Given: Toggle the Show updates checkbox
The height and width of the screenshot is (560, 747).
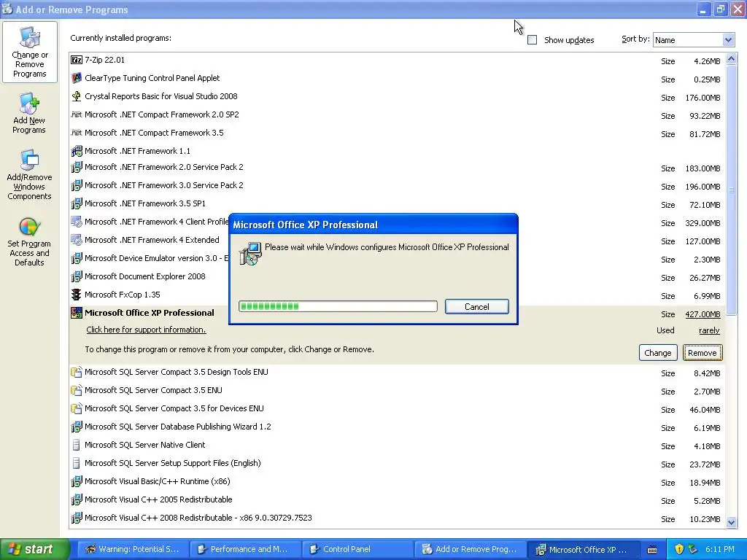Looking at the screenshot, I should tap(532, 40).
